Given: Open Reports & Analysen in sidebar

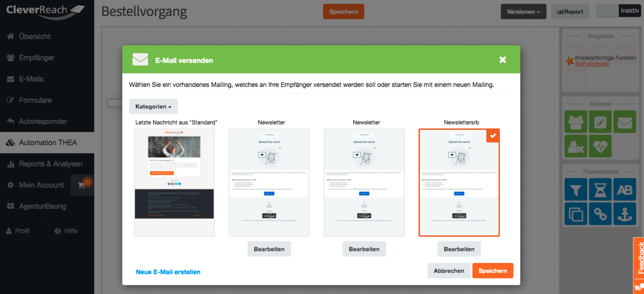Looking at the screenshot, I should [x=50, y=164].
